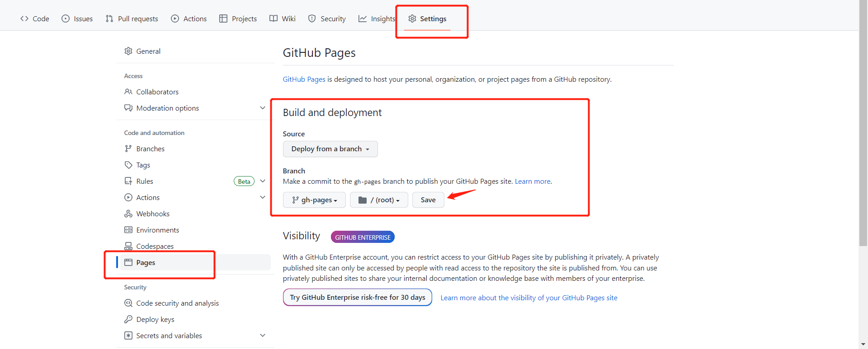Click the Branches git-branch icon

click(128, 149)
